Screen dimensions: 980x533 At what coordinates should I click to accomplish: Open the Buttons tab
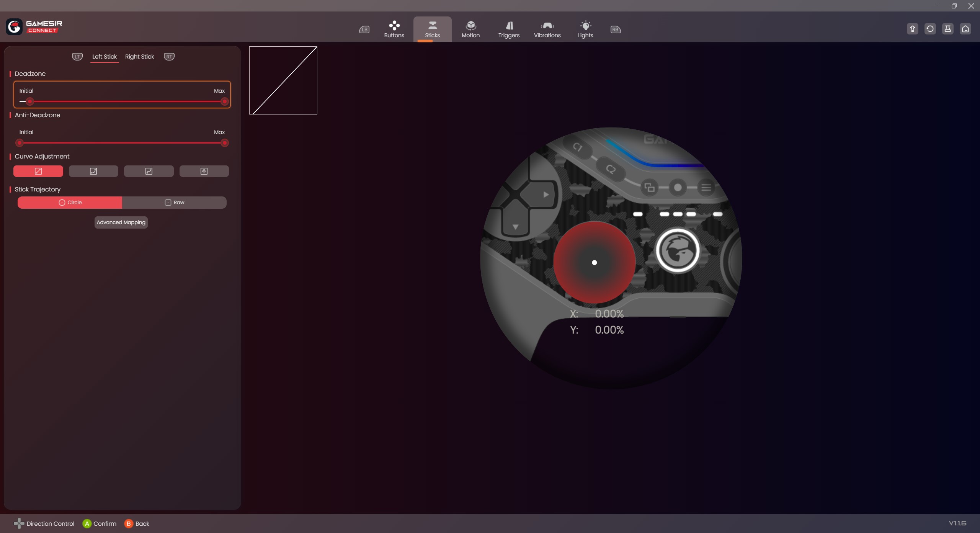[394, 29]
